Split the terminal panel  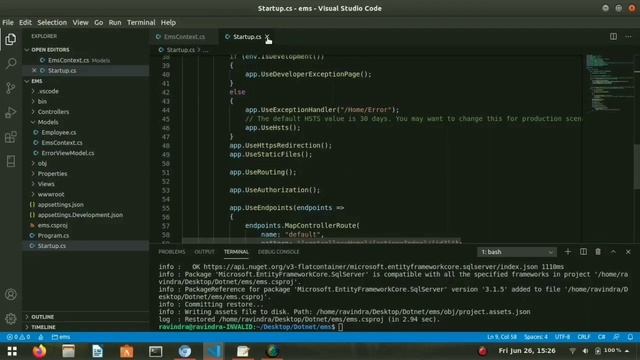[583, 252]
